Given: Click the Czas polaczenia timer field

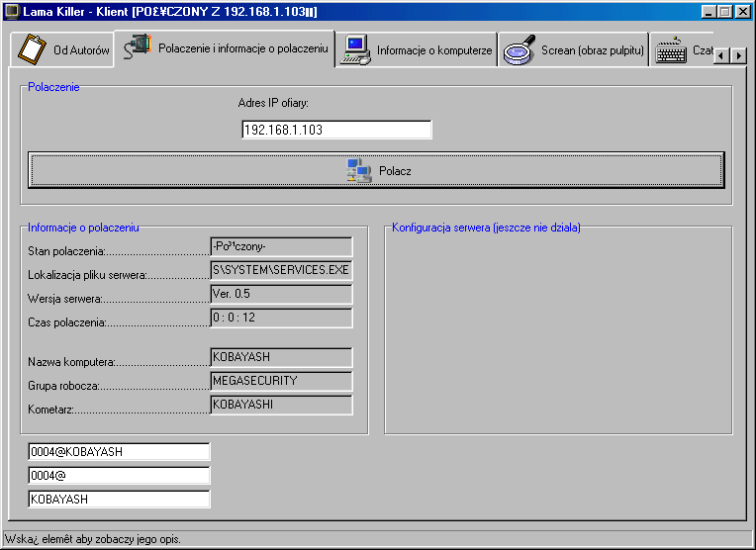Looking at the screenshot, I should (x=281, y=318).
